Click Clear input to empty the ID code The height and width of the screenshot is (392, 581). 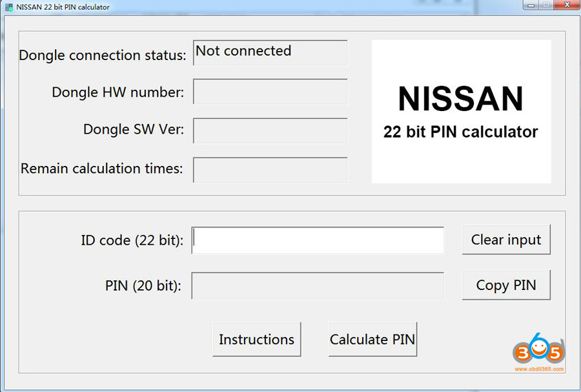click(506, 240)
